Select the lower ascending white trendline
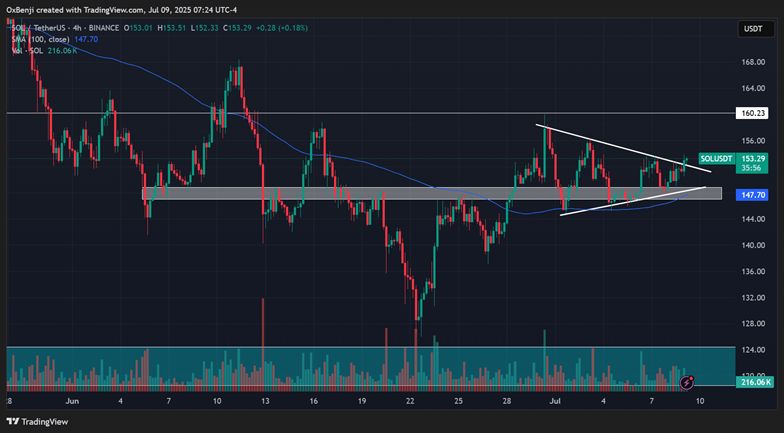Viewport: 784px width, 433px height. coord(630,200)
